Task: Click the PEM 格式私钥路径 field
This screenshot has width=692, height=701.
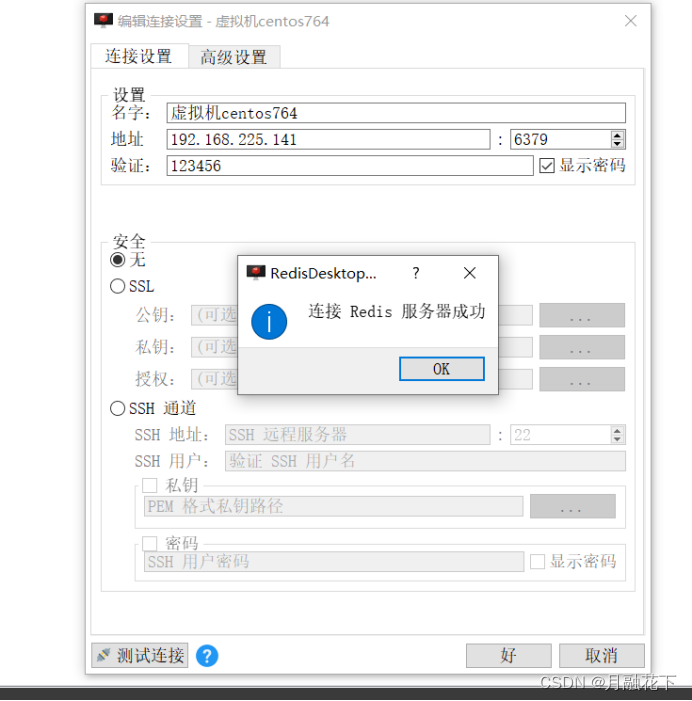Action: click(x=333, y=506)
